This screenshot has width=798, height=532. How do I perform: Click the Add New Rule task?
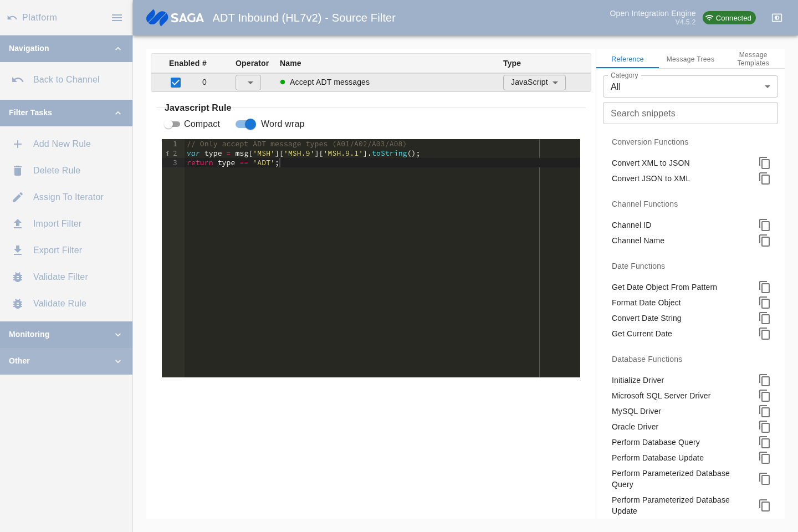(66, 144)
